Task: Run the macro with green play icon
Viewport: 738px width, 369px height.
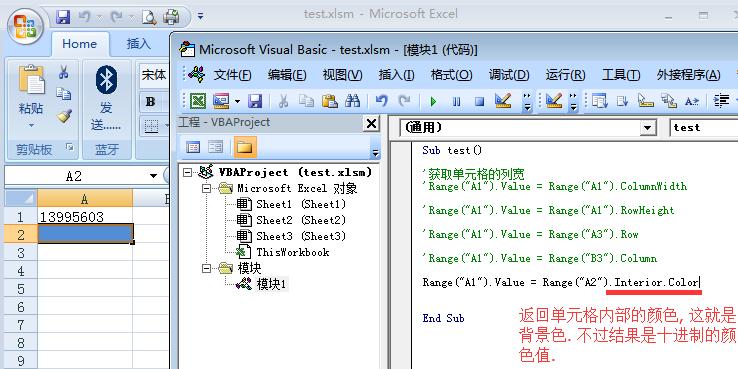Action: (x=433, y=101)
